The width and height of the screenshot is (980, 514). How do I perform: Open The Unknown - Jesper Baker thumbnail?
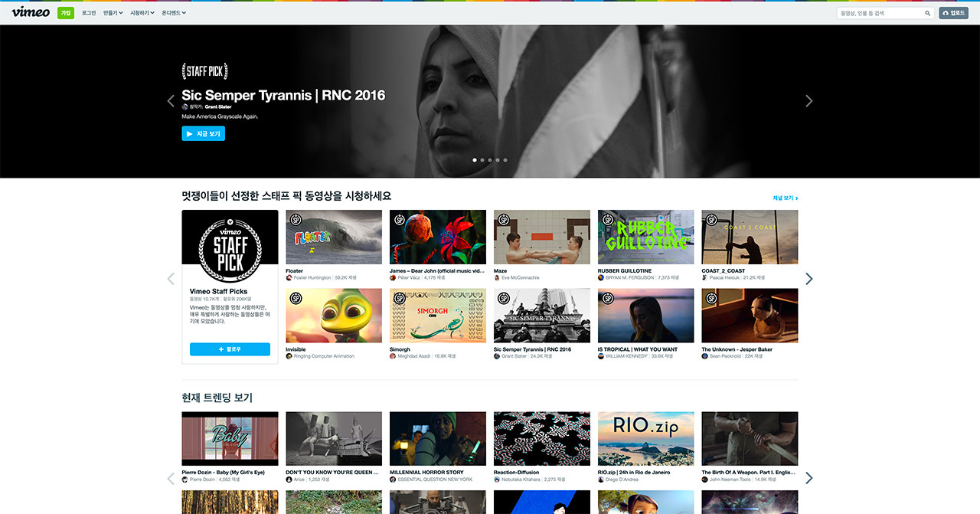point(750,316)
